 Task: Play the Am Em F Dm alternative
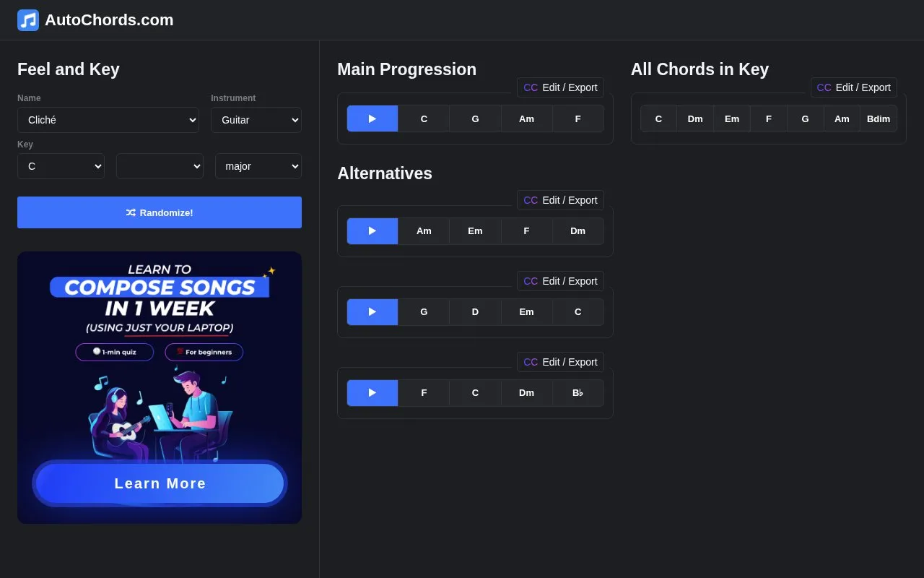click(372, 231)
